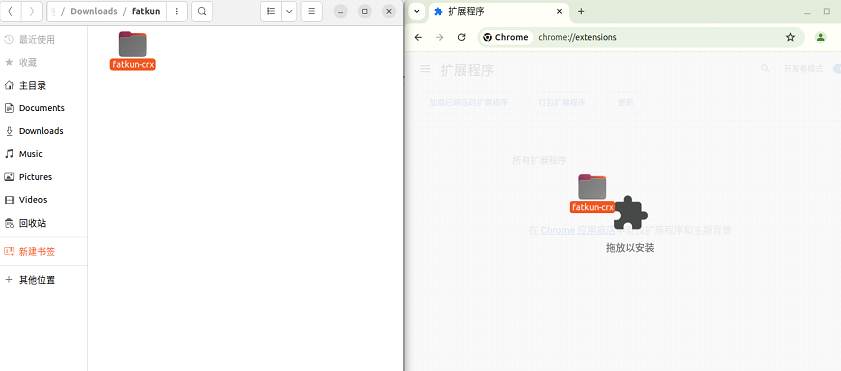
Task: Open extensions page main menu icon
Action: click(425, 69)
